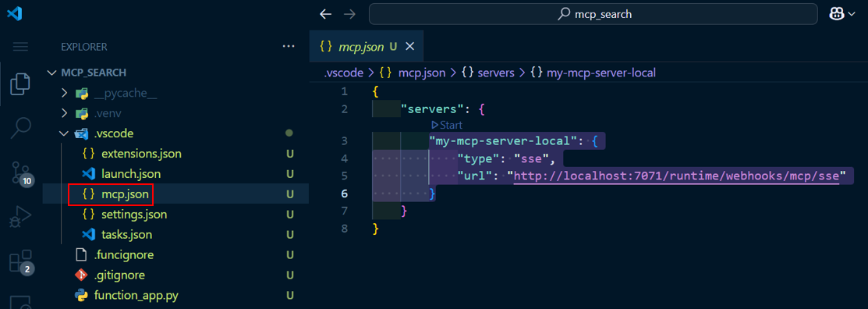
Task: Open the Extensions view with 2 badge
Action: [x=21, y=263]
